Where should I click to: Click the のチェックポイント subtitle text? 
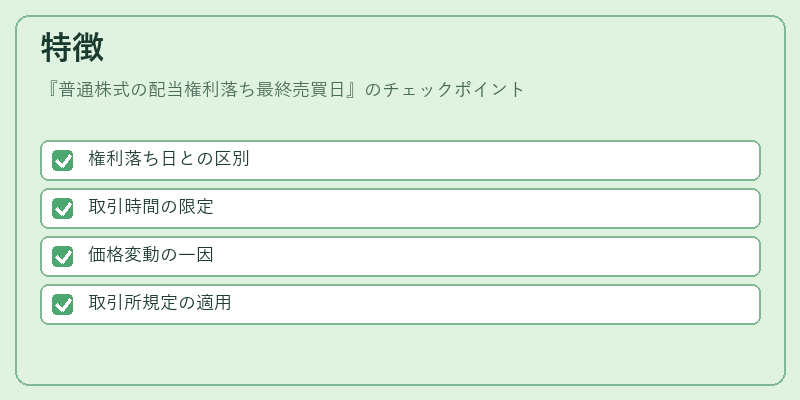(445, 90)
